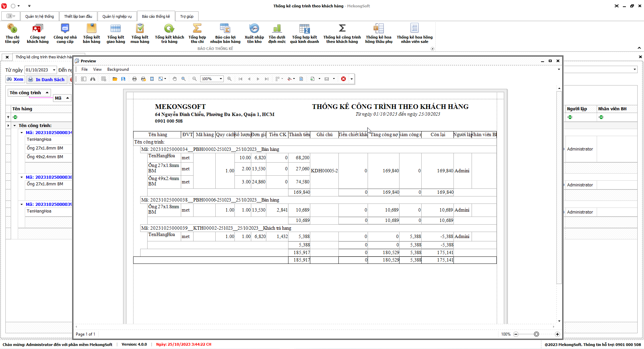Switch to Quản lý nghiệp vụ tab
644x349 pixels.
coord(117,16)
